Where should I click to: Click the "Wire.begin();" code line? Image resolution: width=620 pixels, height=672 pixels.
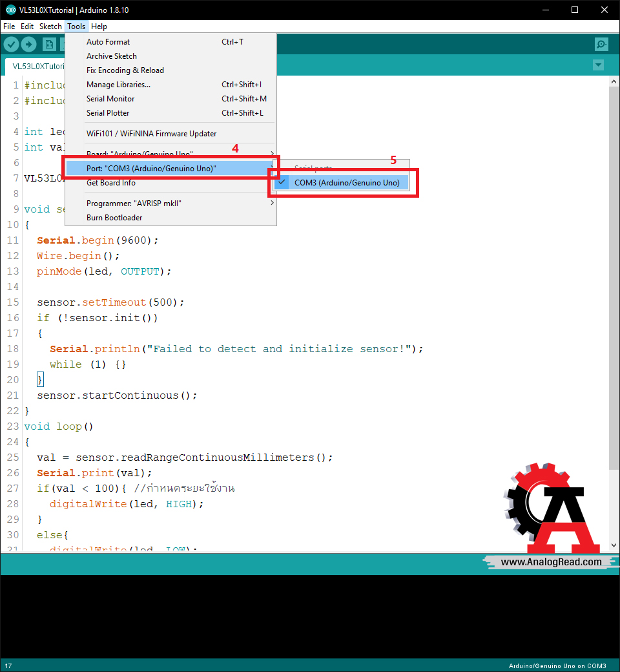click(x=78, y=256)
